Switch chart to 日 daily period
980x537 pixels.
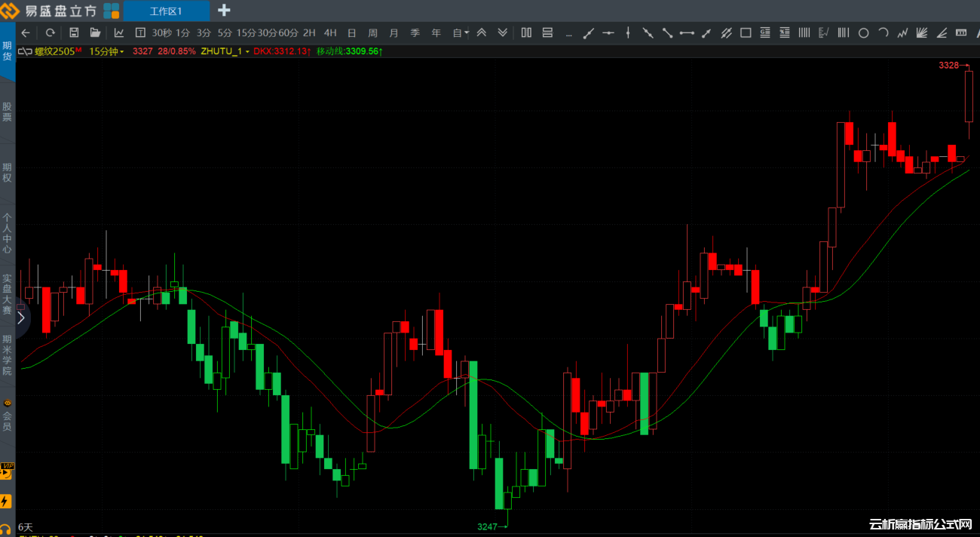click(x=351, y=32)
